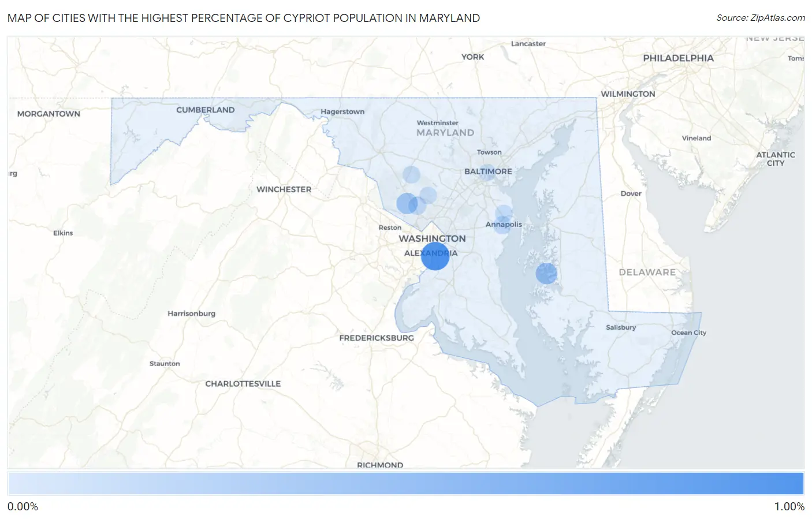Click the largest dark bubble near Alexandria
The height and width of the screenshot is (519, 812).
point(435,256)
